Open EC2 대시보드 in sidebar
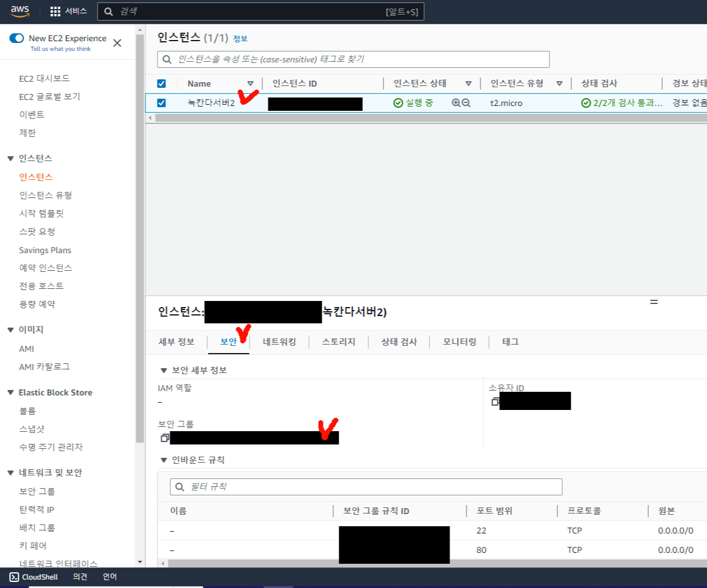The height and width of the screenshot is (588, 707). click(x=44, y=78)
